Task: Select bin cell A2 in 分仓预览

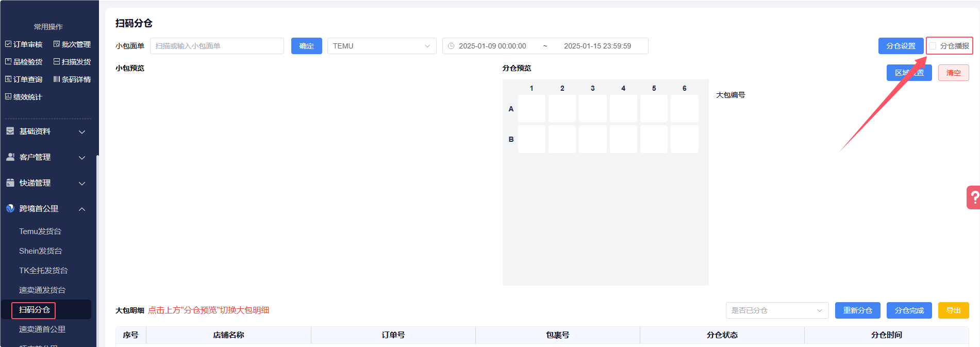Action: click(562, 108)
